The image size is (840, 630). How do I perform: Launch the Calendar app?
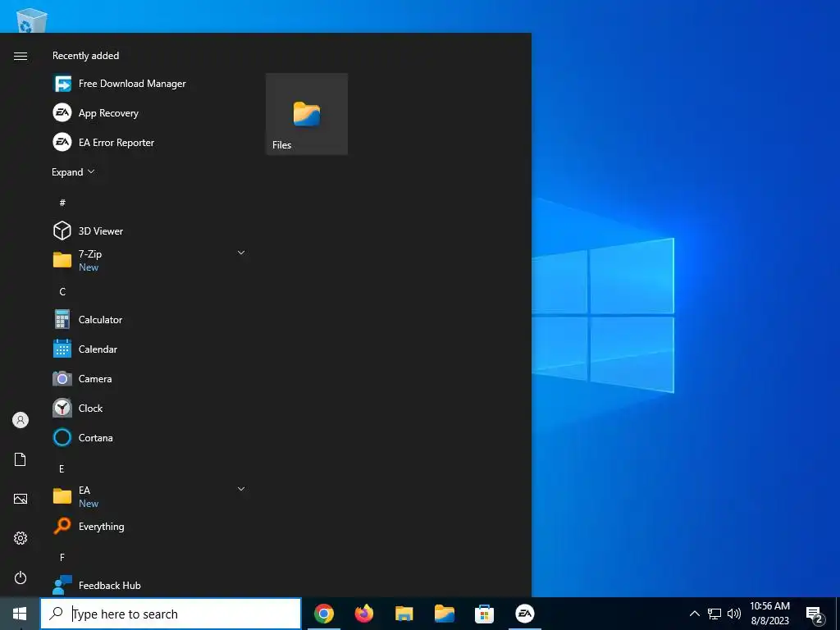click(149, 349)
